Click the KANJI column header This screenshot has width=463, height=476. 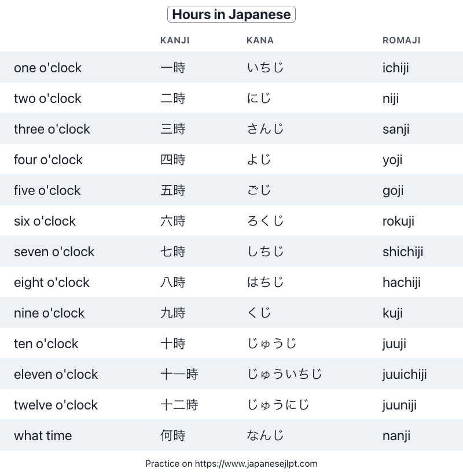pyautogui.click(x=175, y=40)
